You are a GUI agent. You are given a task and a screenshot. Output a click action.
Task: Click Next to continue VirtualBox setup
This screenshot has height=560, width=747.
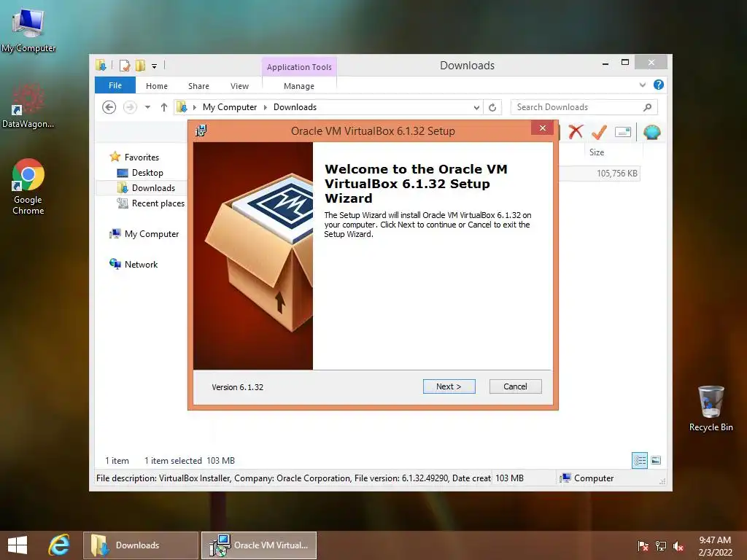tap(449, 386)
